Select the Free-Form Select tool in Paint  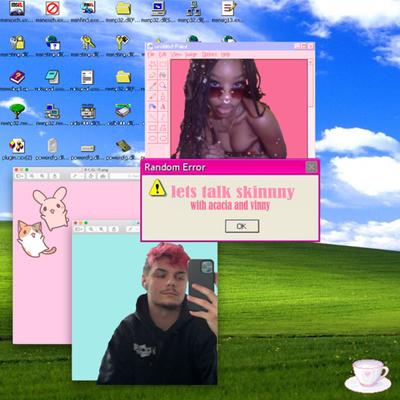(153, 65)
